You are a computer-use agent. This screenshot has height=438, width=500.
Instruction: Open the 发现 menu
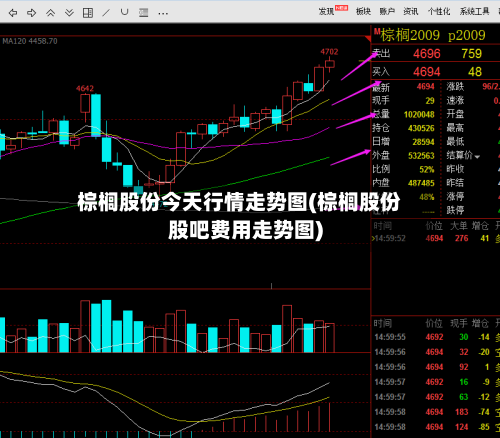click(326, 12)
